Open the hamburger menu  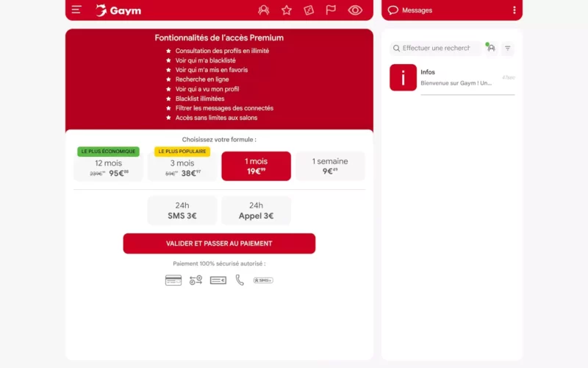[76, 10]
